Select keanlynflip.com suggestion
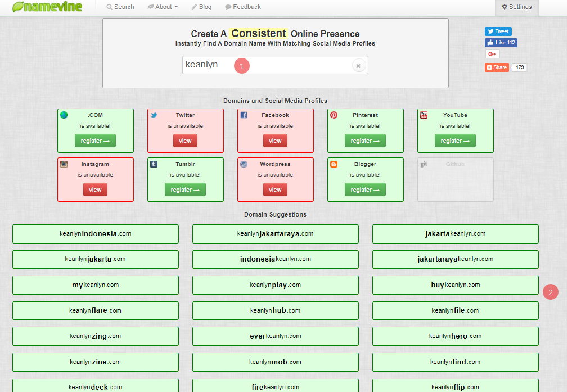The height and width of the screenshot is (392, 567). tap(456, 385)
